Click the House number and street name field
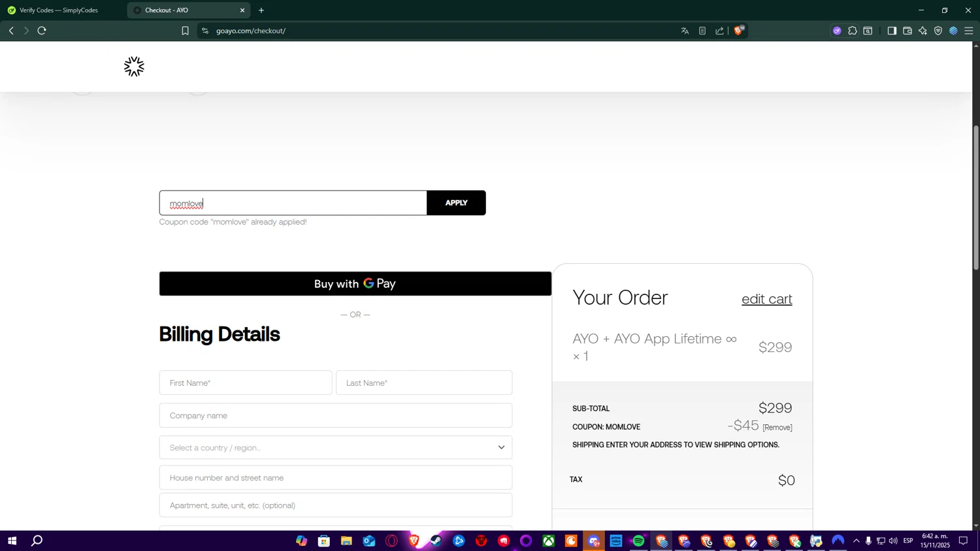 [336, 478]
